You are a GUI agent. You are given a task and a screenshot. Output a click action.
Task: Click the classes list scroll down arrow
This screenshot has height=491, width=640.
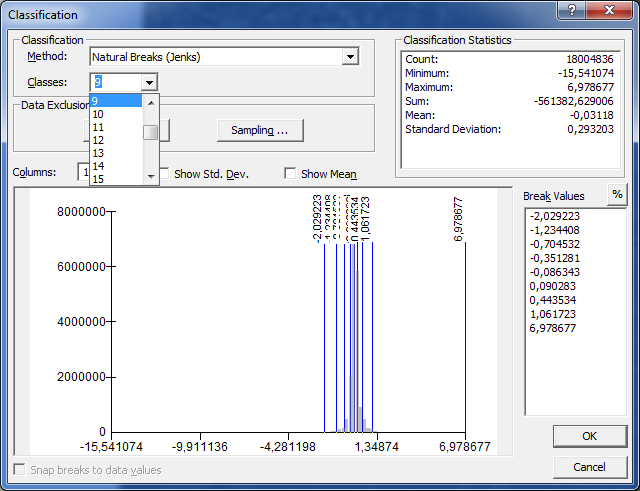pos(151,176)
